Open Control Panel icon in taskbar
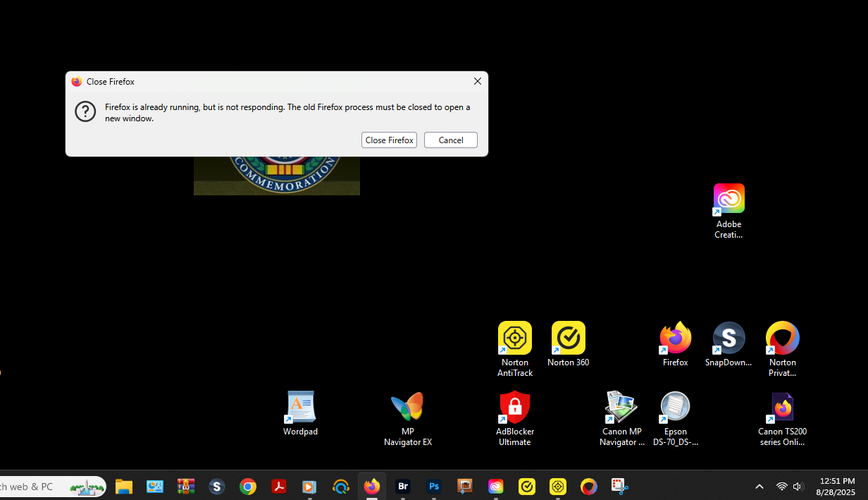 tap(155, 487)
